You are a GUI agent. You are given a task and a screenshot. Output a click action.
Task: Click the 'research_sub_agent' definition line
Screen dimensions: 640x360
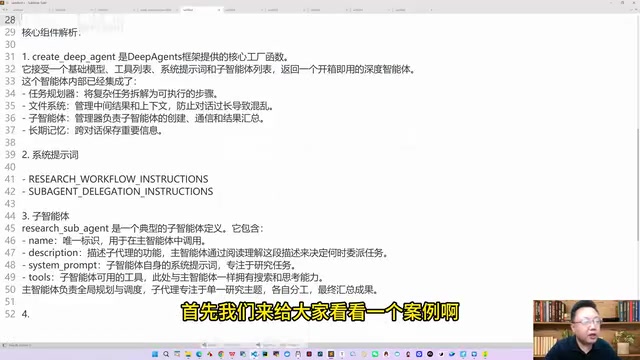point(143,228)
